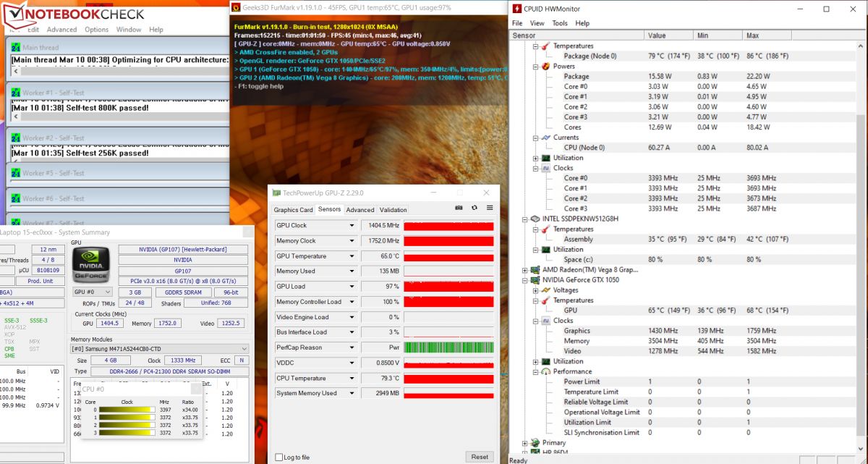Open the GPU Clock sensor dropdown arrow

[352, 226]
